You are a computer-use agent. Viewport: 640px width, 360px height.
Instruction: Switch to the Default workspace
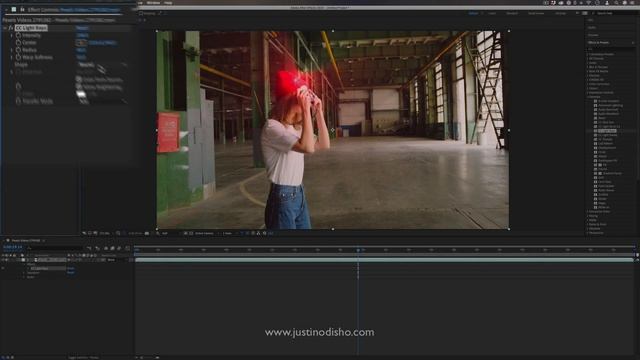[x=473, y=13]
